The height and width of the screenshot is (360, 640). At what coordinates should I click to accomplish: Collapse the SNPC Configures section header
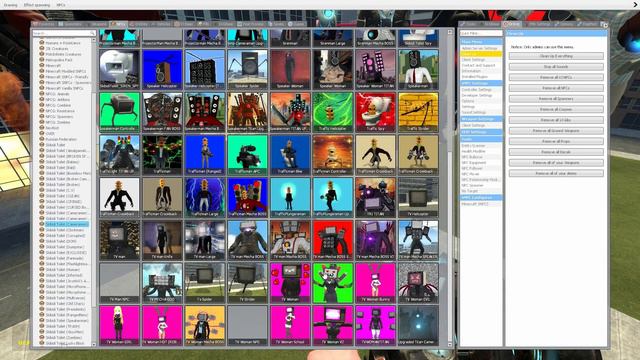tap(481, 198)
